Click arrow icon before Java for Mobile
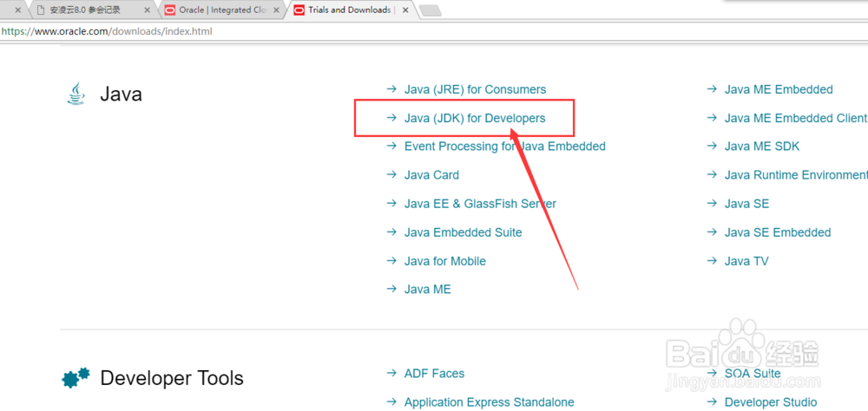 (x=391, y=260)
